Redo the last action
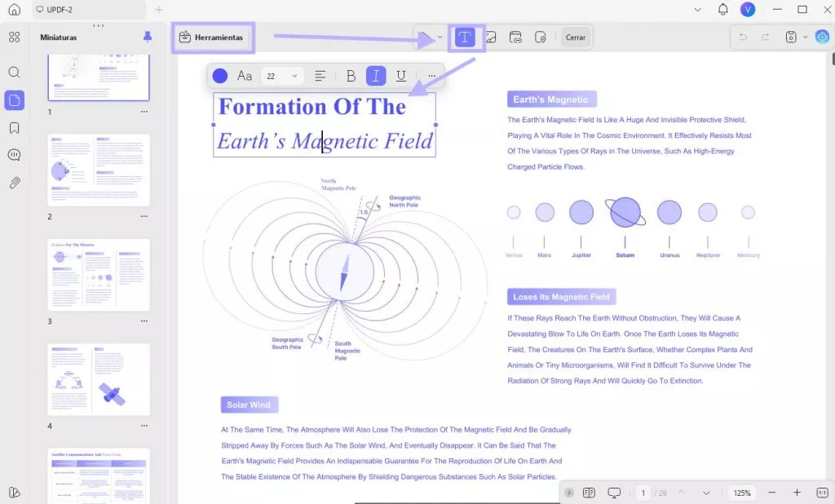The width and height of the screenshot is (835, 504). pyautogui.click(x=765, y=37)
